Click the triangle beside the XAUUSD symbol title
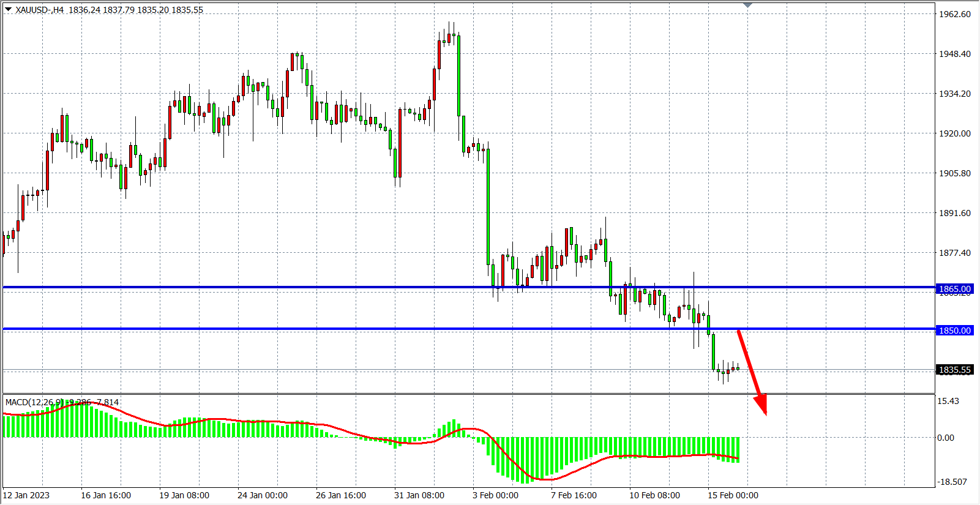The image size is (980, 505). click(x=8, y=9)
